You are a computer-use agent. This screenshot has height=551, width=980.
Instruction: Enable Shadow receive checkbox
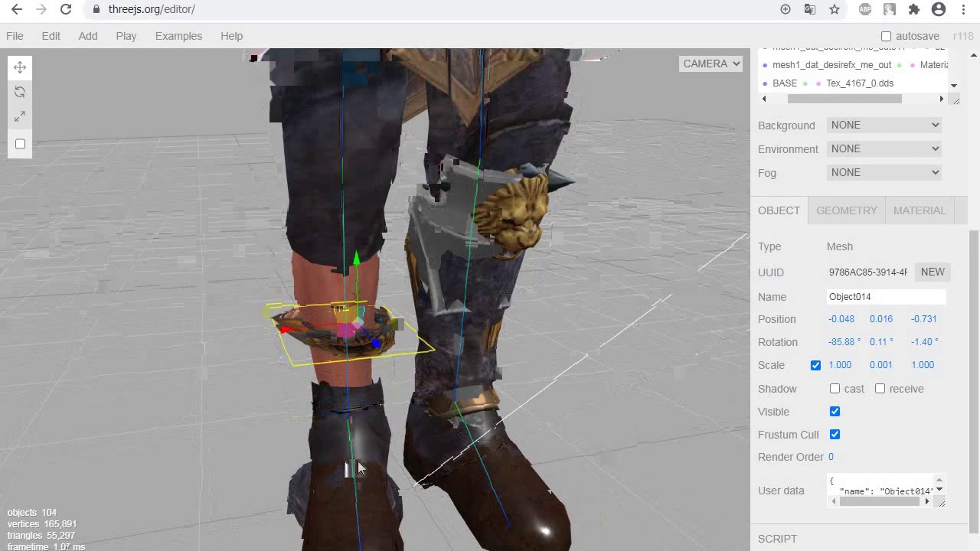(880, 389)
